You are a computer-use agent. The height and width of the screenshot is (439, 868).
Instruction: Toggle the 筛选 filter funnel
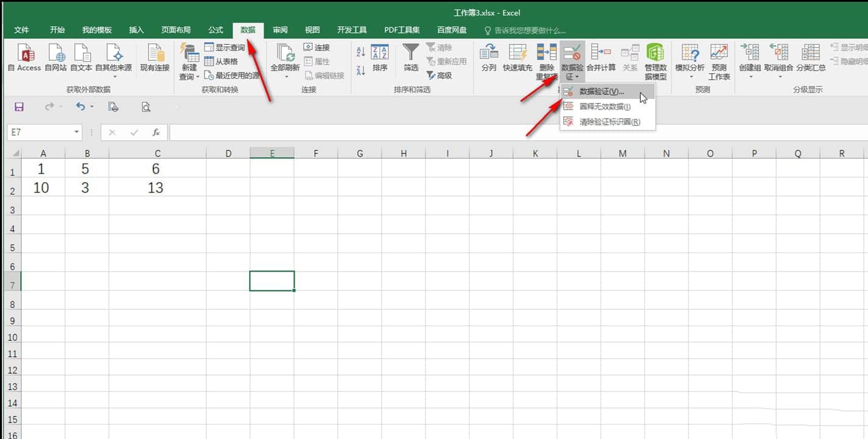411,58
